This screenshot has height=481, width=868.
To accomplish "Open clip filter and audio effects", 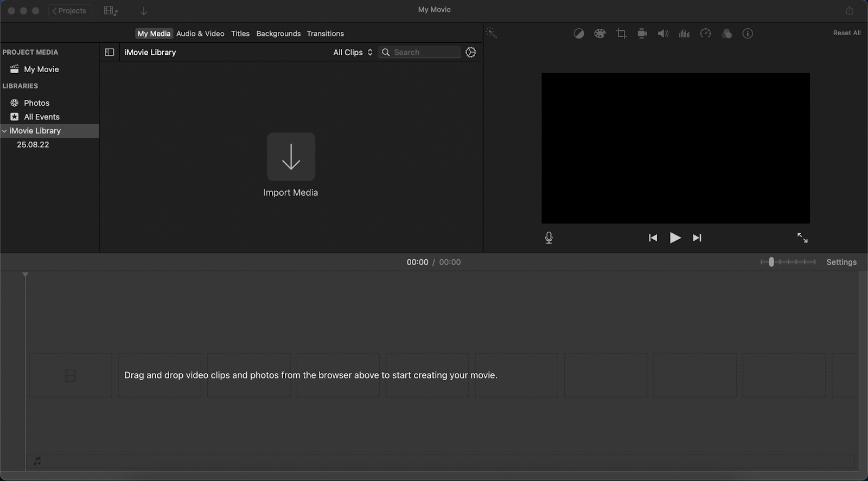I will coord(727,34).
